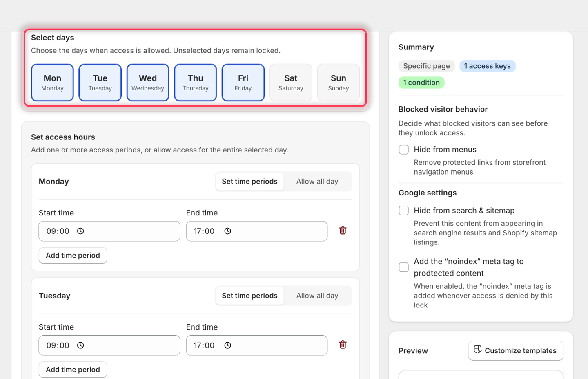Select Set time periods for Monday
Image resolution: width=588 pixels, height=379 pixels.
249,182
